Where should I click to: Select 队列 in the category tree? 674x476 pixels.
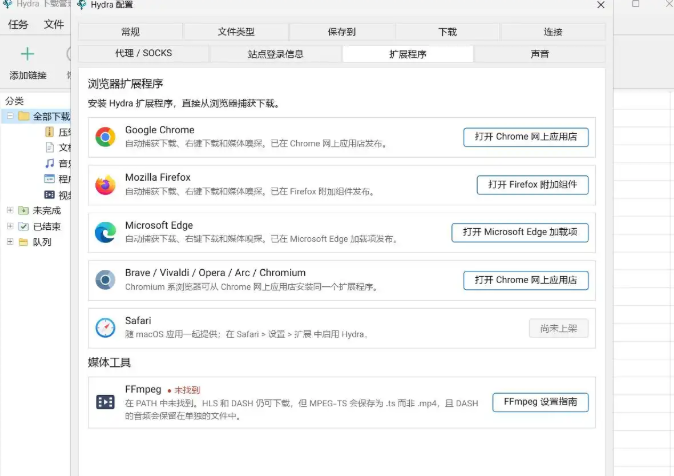coord(42,242)
